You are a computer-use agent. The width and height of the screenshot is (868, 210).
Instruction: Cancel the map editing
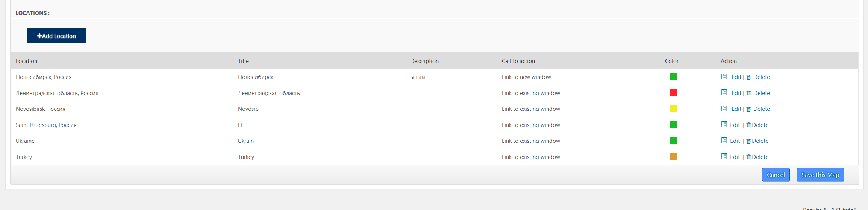click(776, 175)
